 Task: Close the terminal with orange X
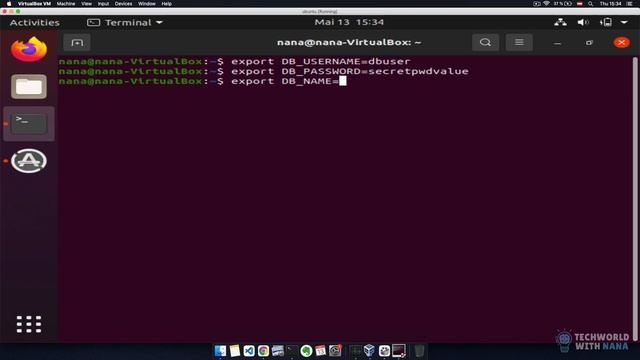(622, 42)
